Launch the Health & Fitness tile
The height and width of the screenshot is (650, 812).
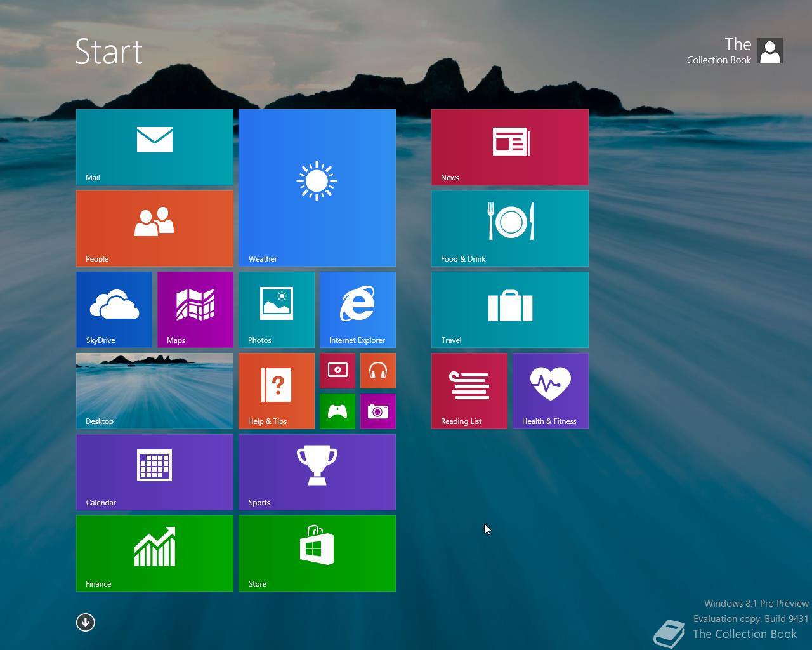coord(551,391)
